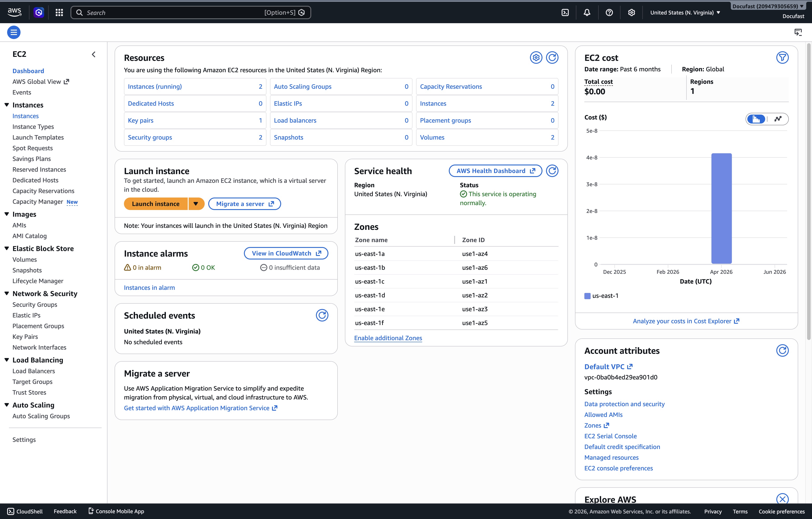This screenshot has width=812, height=519.
Task: Open Target Groups nav item
Action: point(32,382)
